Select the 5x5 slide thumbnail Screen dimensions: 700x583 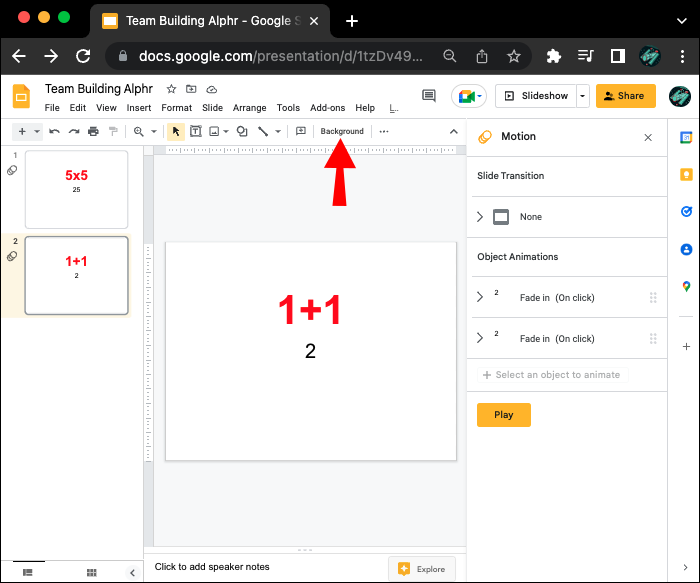pyautogui.click(x=76, y=190)
